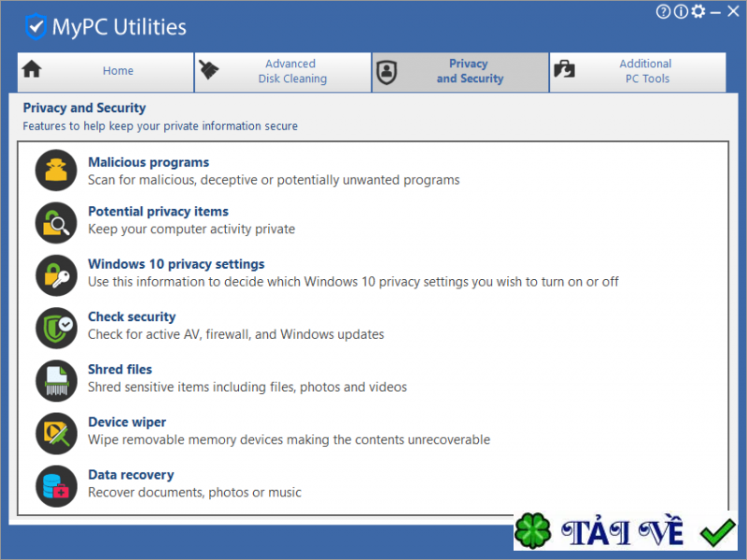Viewport: 747px width, 560px height.
Task: Open the Malicious programs link
Action: point(148,162)
